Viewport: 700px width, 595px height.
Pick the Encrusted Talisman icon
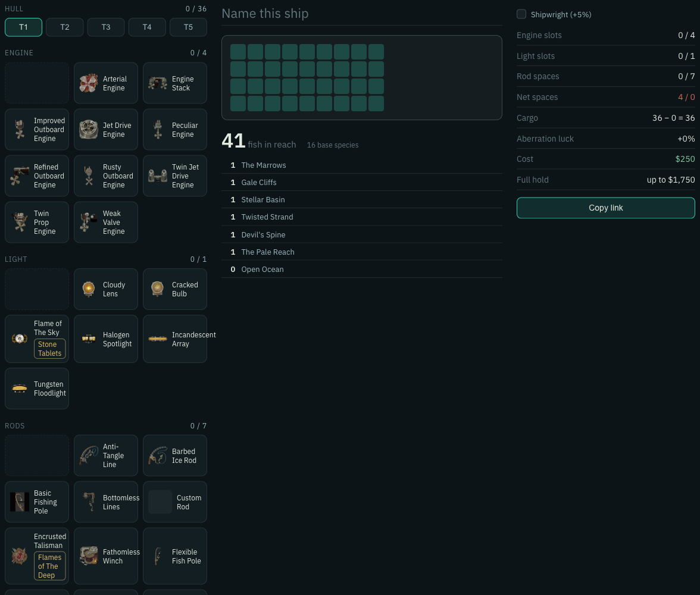(x=20, y=556)
